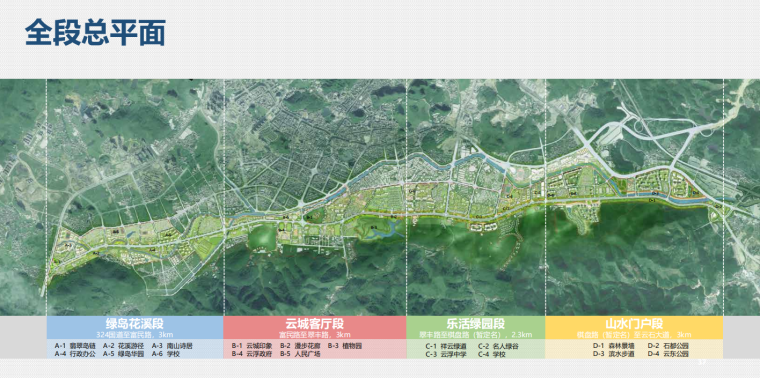Select the red 云城客厅段 section header
The width and height of the screenshot is (760, 378).
[x=315, y=328]
